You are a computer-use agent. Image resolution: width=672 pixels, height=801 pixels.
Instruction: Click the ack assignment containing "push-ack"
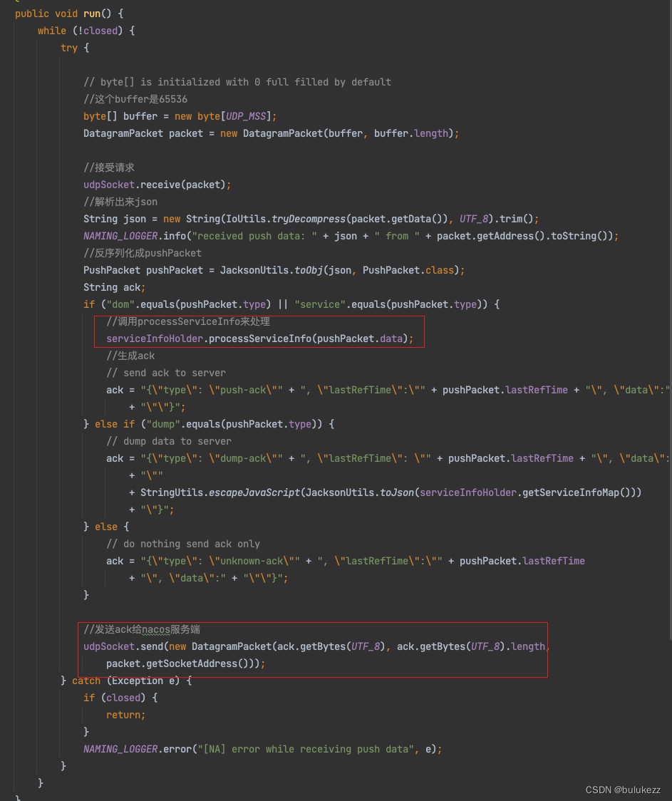(x=388, y=391)
